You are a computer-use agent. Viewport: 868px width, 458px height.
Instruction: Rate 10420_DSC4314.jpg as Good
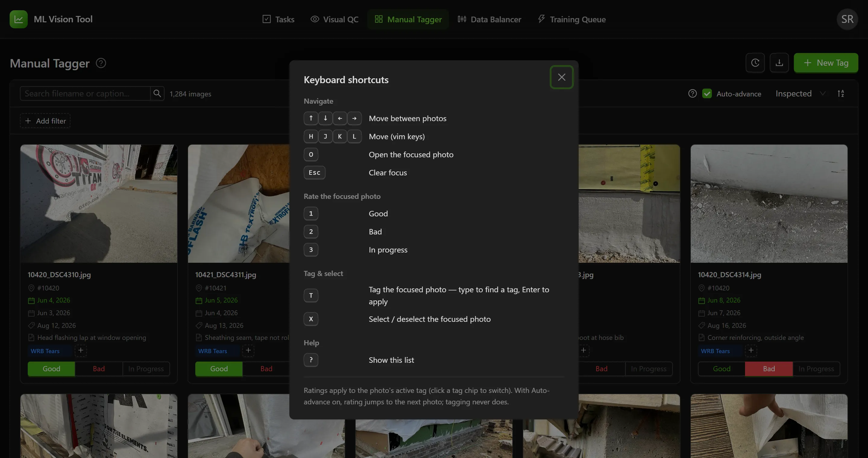[722, 369]
